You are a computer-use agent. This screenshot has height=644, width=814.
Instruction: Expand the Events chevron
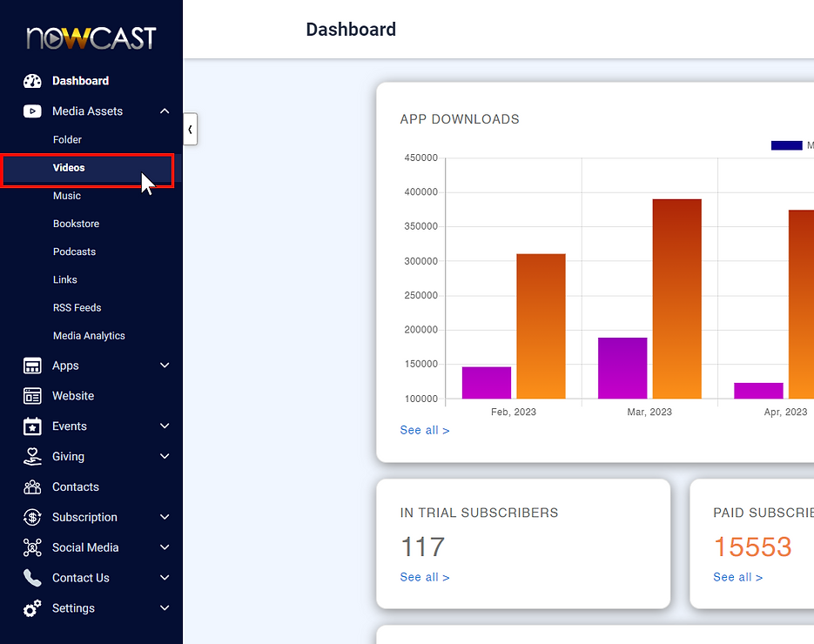click(x=165, y=426)
